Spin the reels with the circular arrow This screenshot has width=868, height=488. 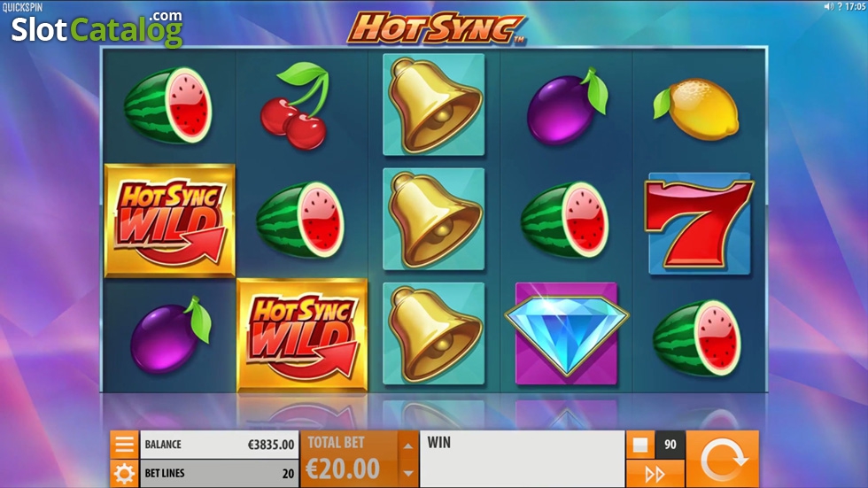[723, 460]
